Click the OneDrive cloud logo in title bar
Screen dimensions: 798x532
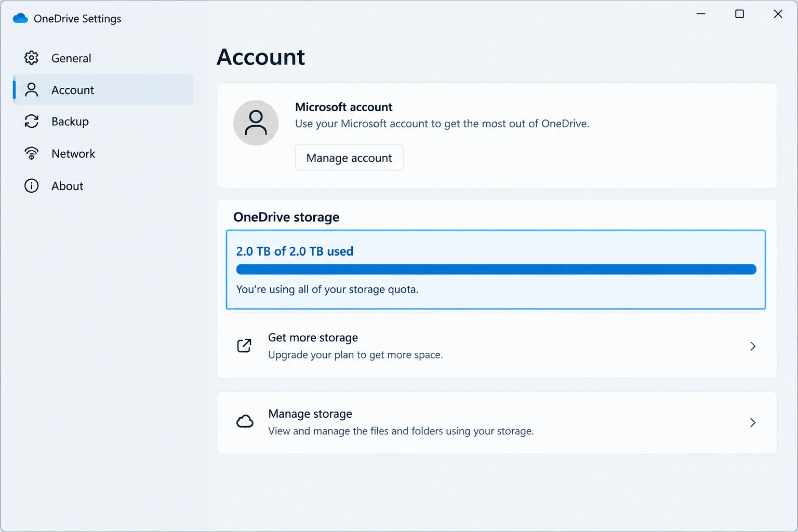tap(20, 19)
